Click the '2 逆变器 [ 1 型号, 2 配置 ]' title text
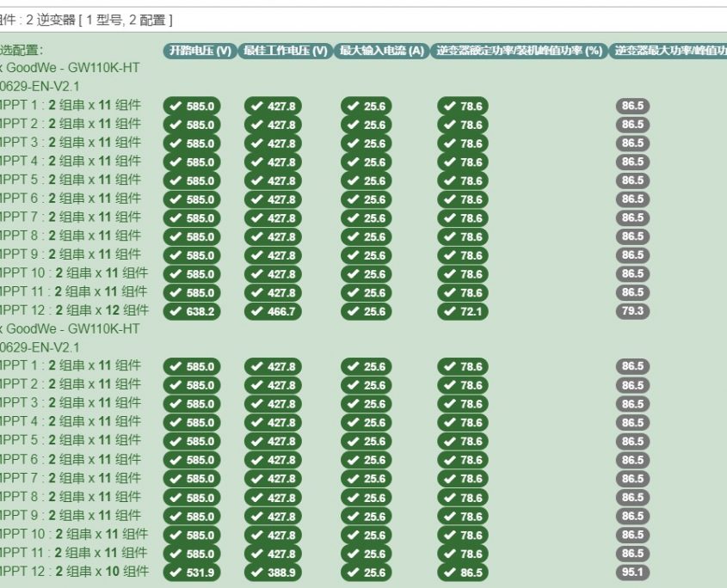Screen dimensions: 727x588 99,20
